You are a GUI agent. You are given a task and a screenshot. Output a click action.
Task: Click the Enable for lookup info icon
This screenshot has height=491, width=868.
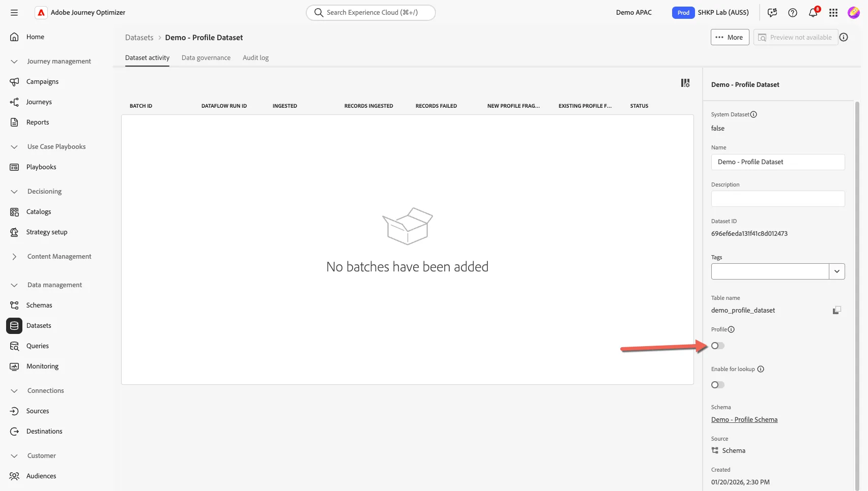pos(761,369)
